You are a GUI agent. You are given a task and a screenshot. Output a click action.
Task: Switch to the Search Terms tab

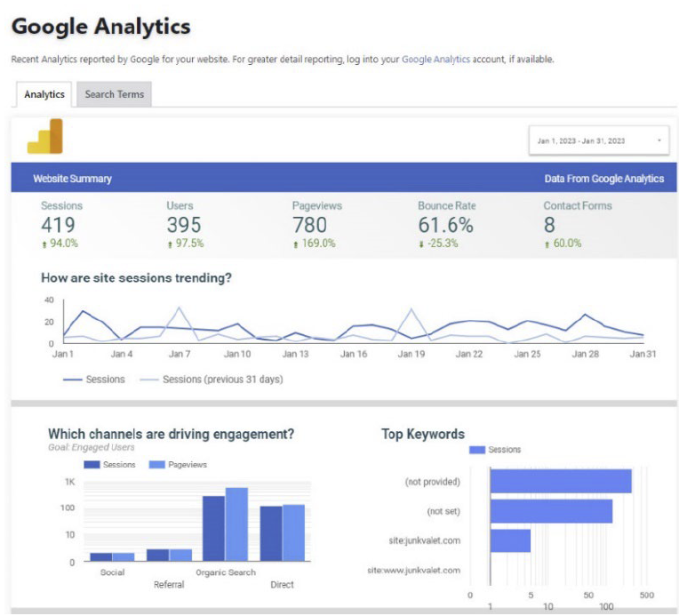click(x=114, y=94)
